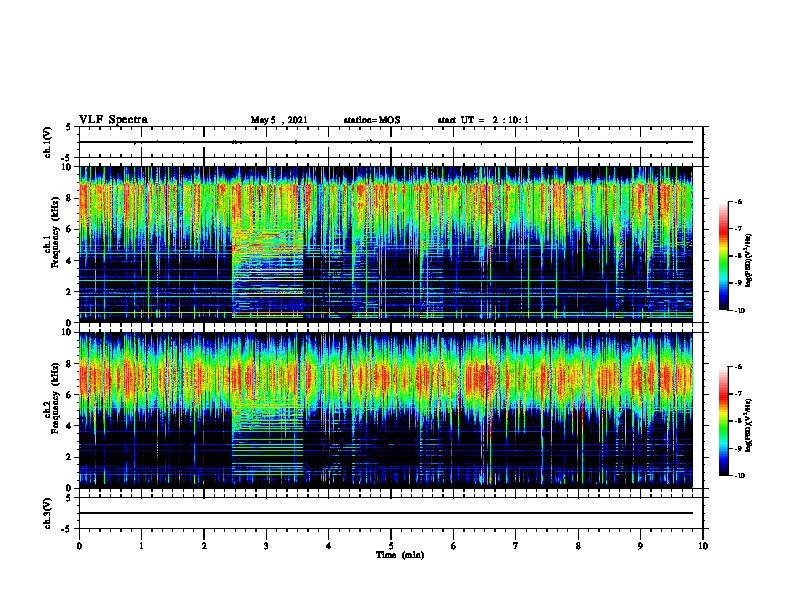Image resolution: width=792 pixels, height=612 pixels.
Task: Click time axis tick label "8"
Action: tap(578, 546)
